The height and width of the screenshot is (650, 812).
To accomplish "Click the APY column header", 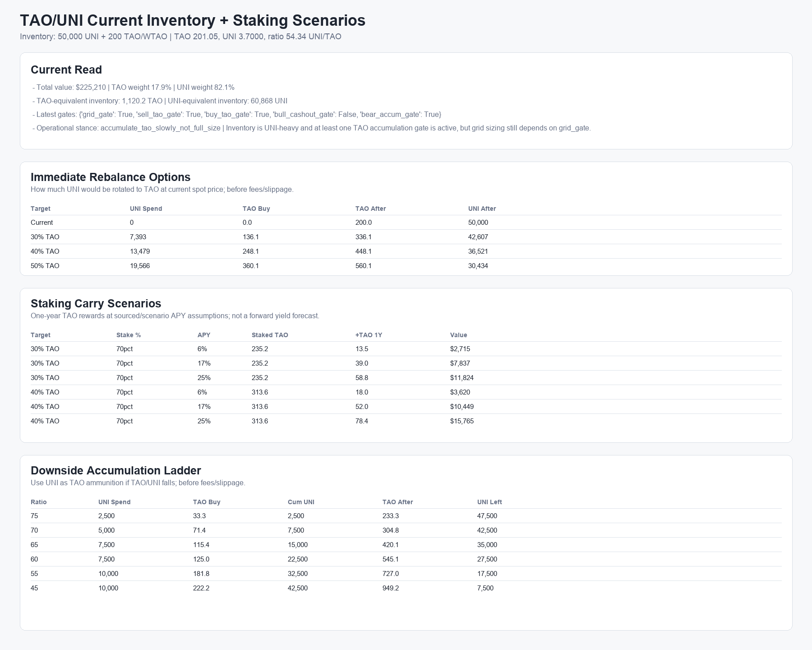I will pyautogui.click(x=204, y=335).
